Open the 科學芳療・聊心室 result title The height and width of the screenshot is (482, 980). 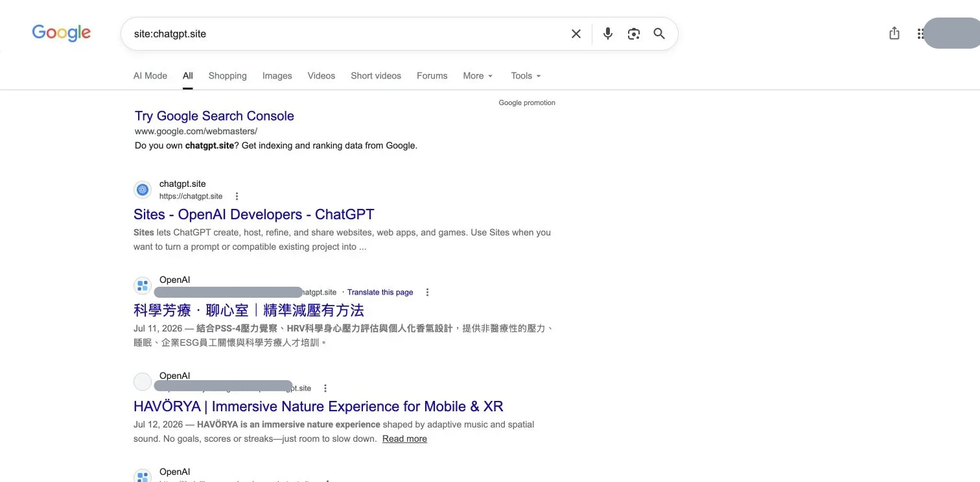(249, 310)
